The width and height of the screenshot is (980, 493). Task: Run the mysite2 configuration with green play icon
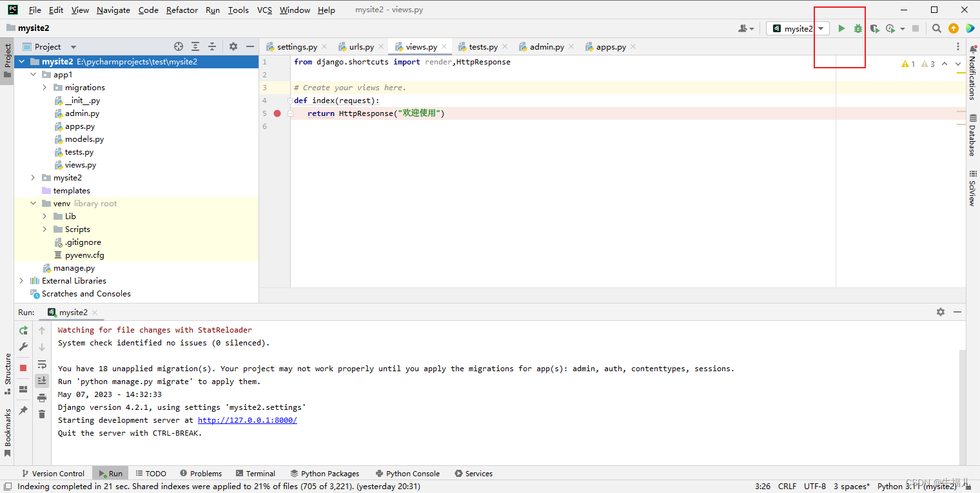pos(841,28)
